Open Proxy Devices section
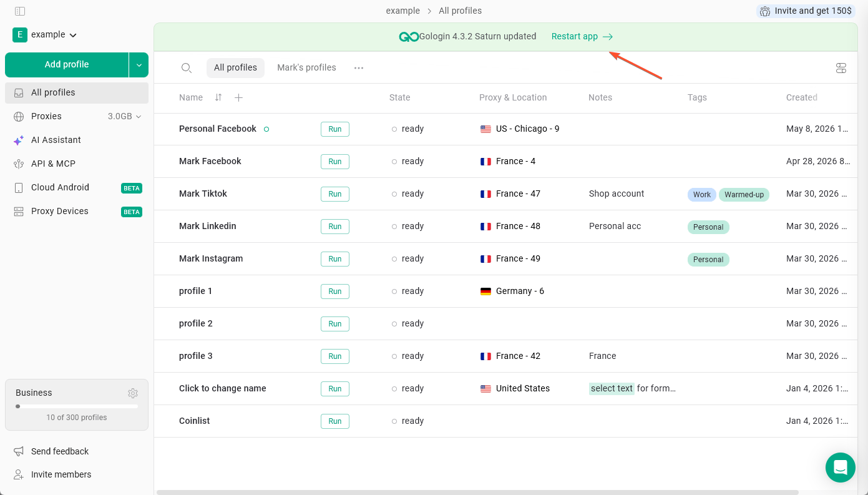 pyautogui.click(x=77, y=211)
